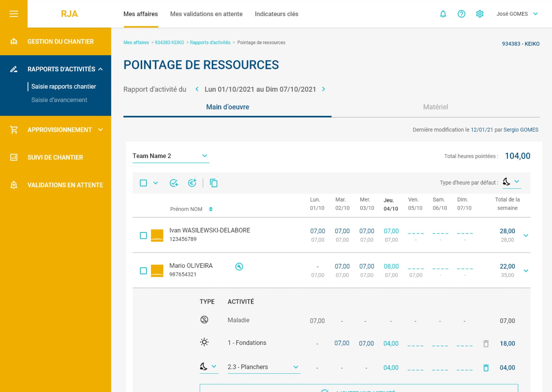Click Ivan WASILEWSKI-DELABORE's yellow avatar
The width and height of the screenshot is (552, 392).
[x=157, y=235]
